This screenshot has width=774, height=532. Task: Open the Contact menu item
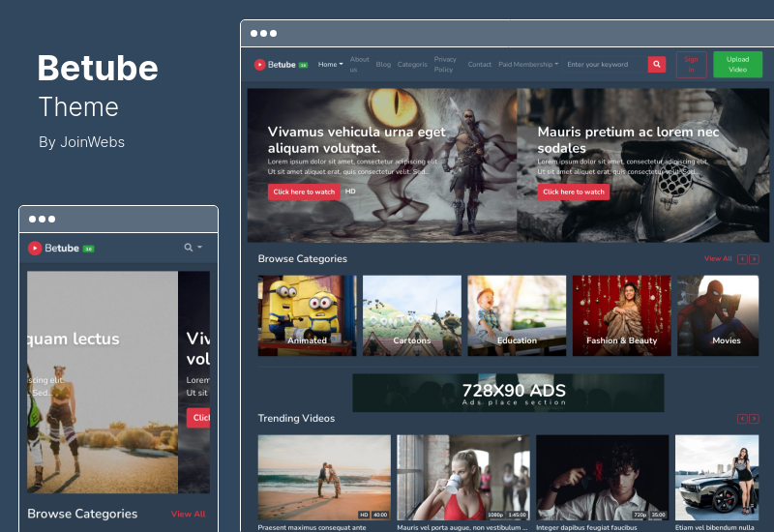click(x=479, y=65)
